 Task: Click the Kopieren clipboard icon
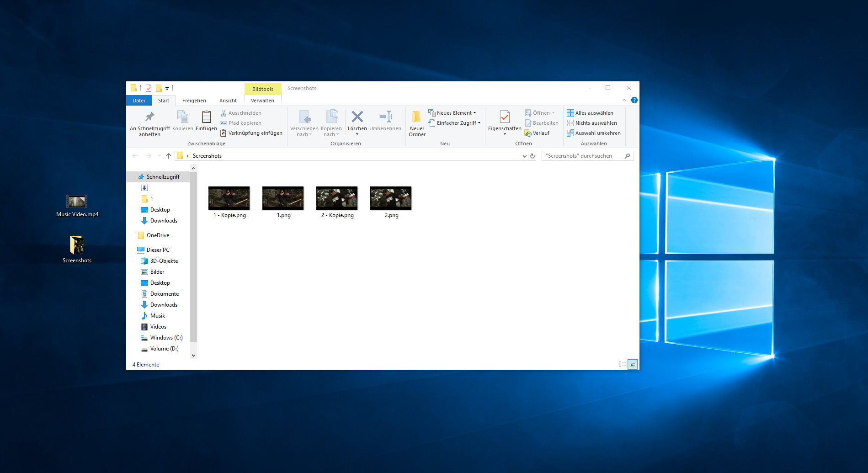[183, 121]
